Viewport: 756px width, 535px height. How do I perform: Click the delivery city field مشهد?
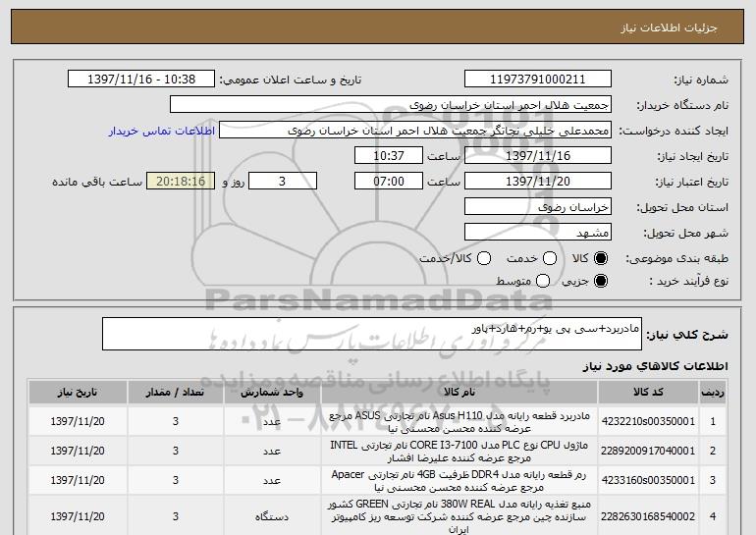pyautogui.click(x=538, y=233)
